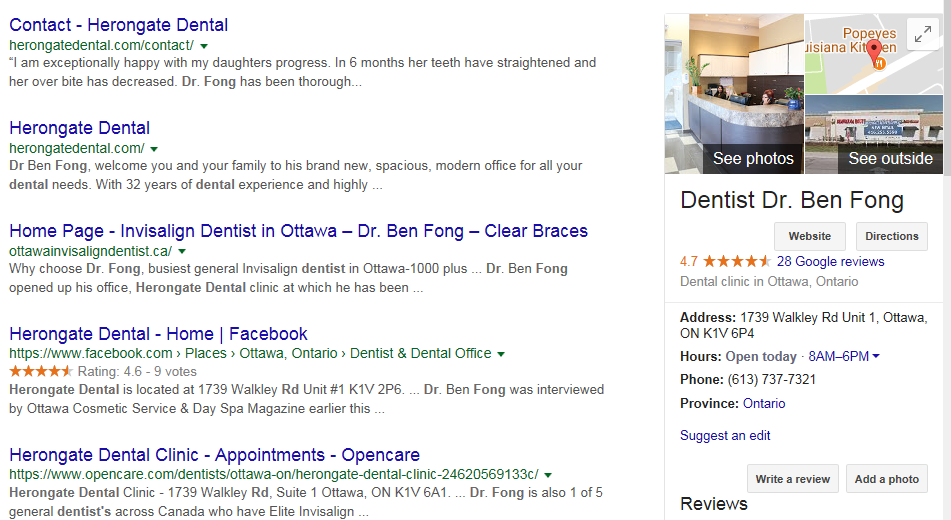The width and height of the screenshot is (951, 520).
Task: Open dropdown arrow beside herongatedental.com/ URL
Action: click(154, 149)
